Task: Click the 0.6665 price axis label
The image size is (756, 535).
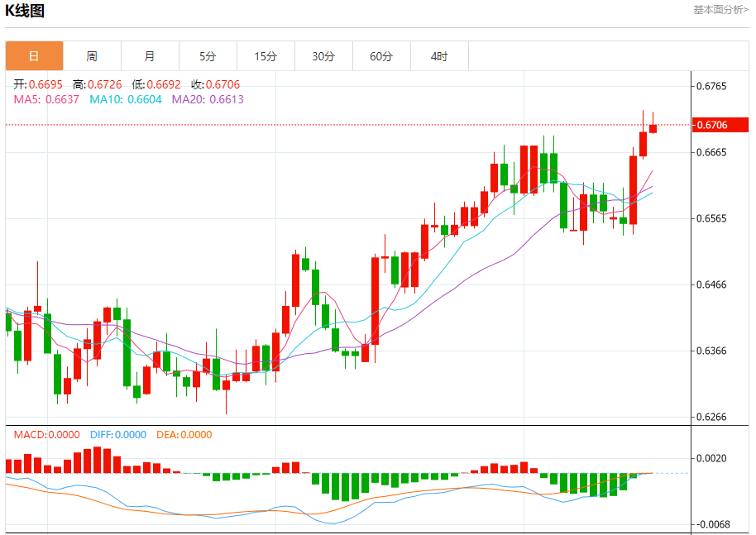Action: (711, 152)
